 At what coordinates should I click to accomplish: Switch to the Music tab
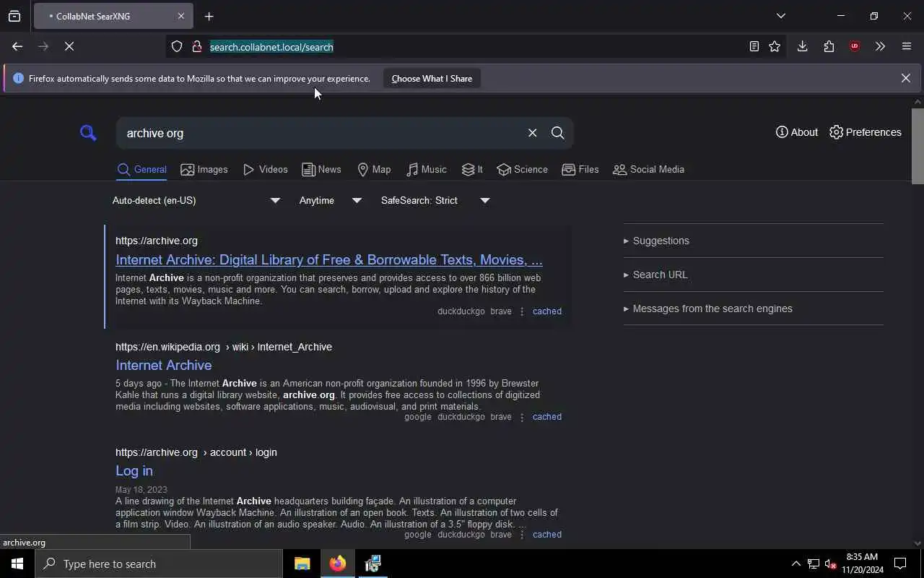(x=427, y=169)
